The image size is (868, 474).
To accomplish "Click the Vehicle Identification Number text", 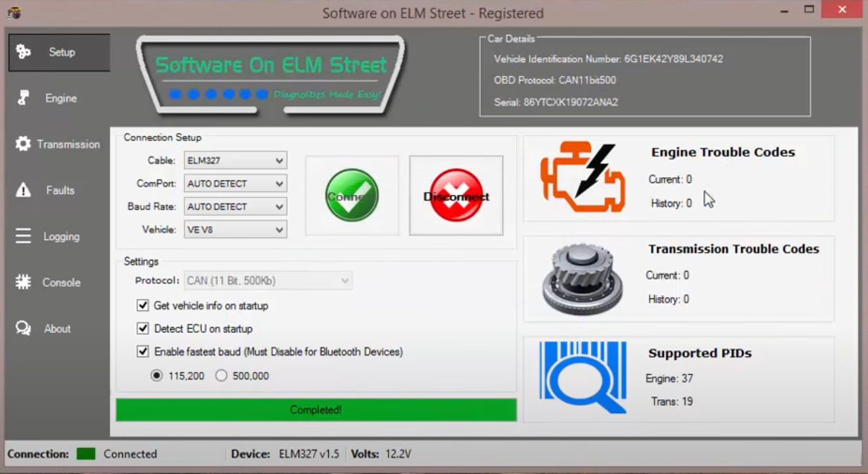I will [x=608, y=59].
